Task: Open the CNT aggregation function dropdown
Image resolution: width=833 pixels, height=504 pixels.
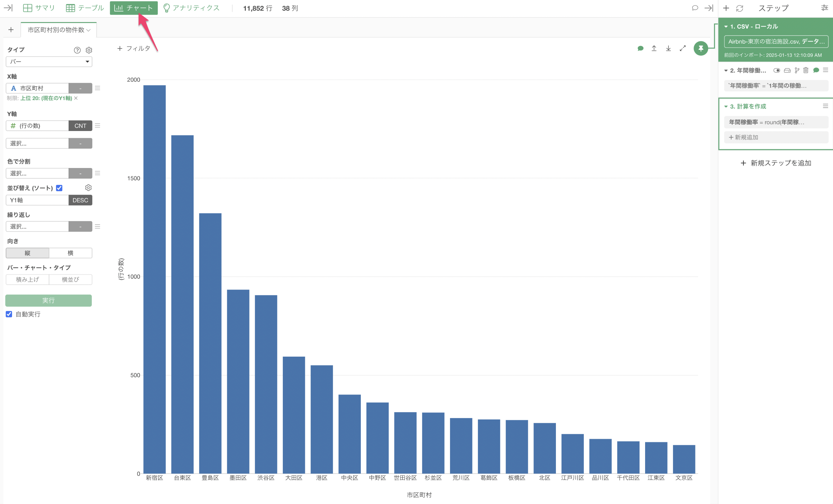Action: click(x=80, y=126)
